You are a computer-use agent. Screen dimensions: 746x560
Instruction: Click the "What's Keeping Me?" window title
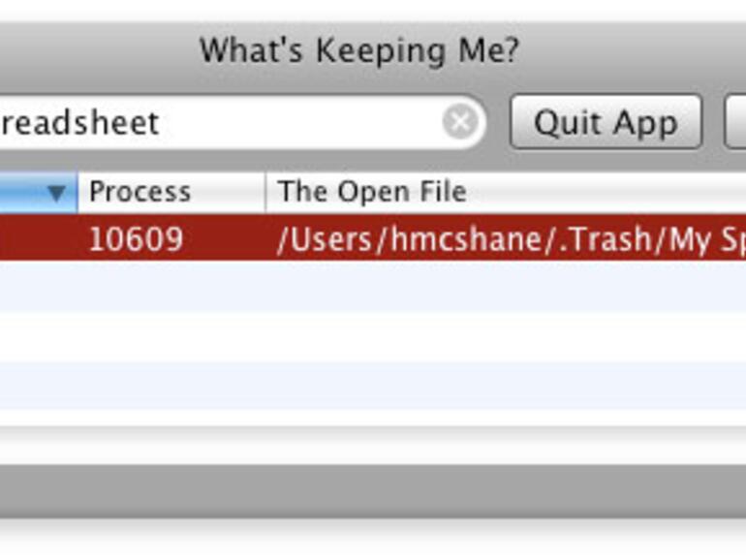click(359, 50)
